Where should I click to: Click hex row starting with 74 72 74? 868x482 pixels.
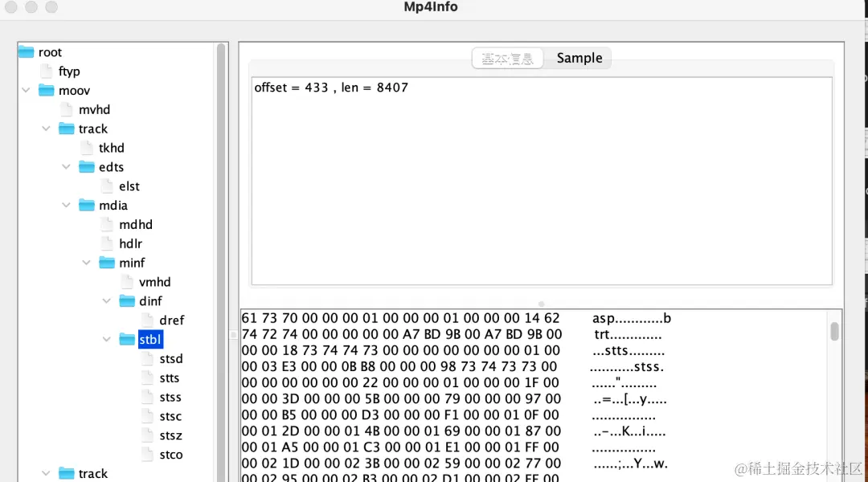pyautogui.click(x=401, y=334)
